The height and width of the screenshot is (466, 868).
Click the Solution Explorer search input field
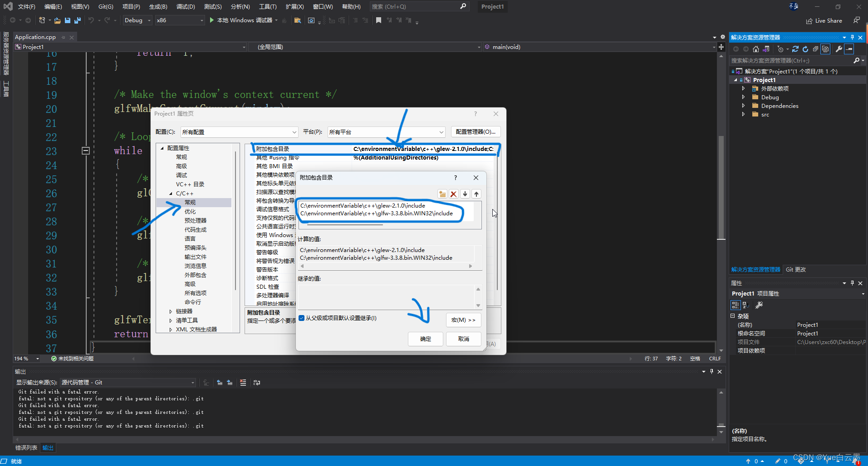tap(790, 60)
